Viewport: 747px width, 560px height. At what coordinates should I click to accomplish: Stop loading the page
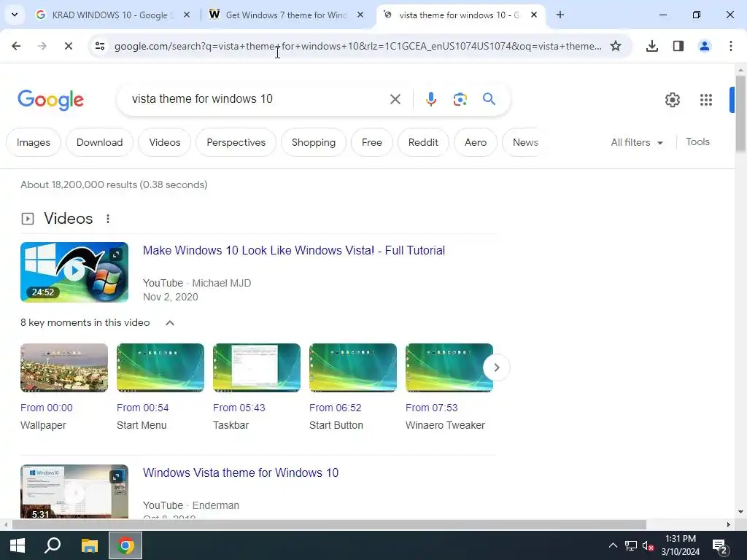pyautogui.click(x=68, y=46)
